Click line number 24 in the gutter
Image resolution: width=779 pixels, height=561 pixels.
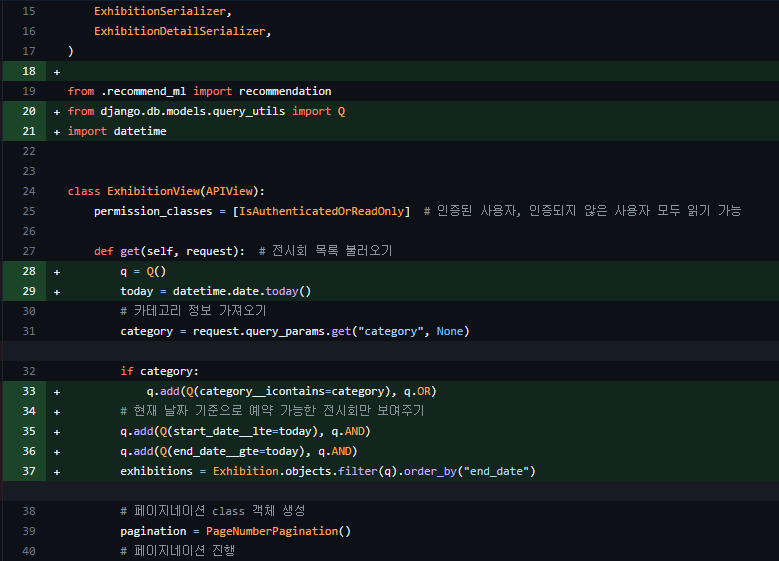point(29,191)
